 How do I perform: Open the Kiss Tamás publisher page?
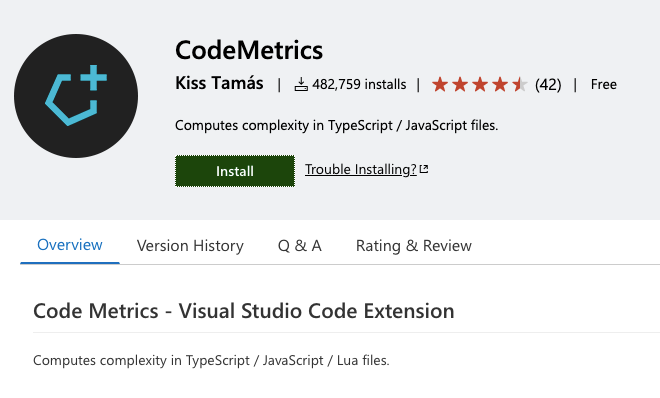click(x=219, y=83)
